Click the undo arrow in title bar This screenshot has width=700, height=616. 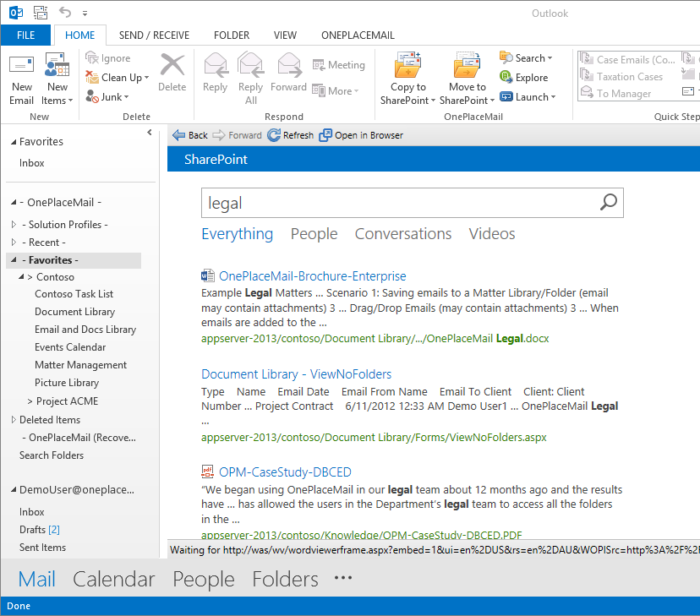tap(65, 13)
